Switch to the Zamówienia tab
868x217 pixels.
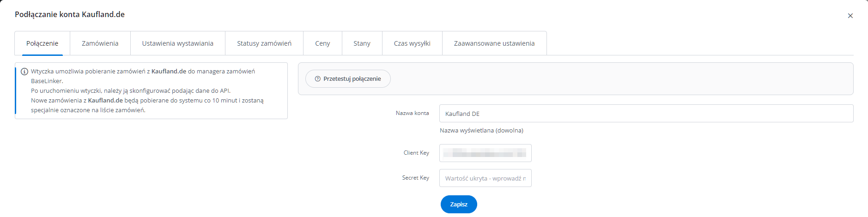coord(100,43)
